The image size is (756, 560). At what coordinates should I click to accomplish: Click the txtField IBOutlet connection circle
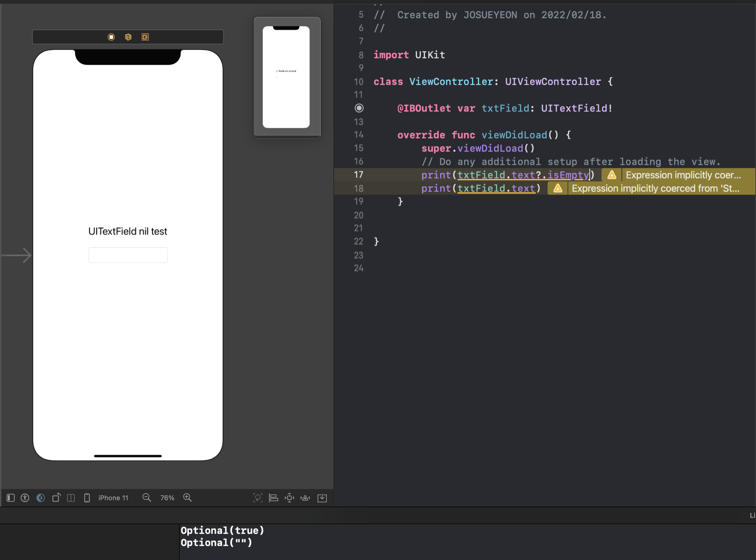click(x=359, y=108)
